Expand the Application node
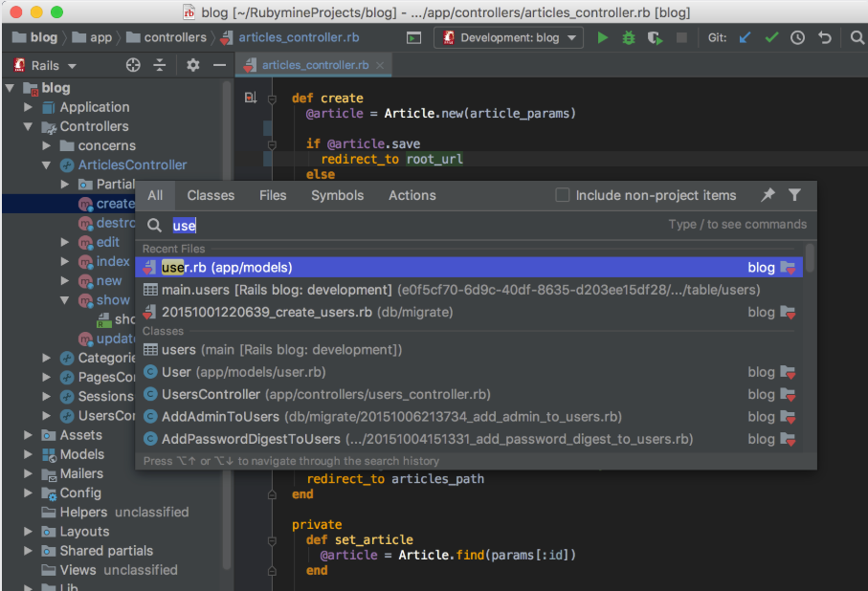 coord(29,107)
